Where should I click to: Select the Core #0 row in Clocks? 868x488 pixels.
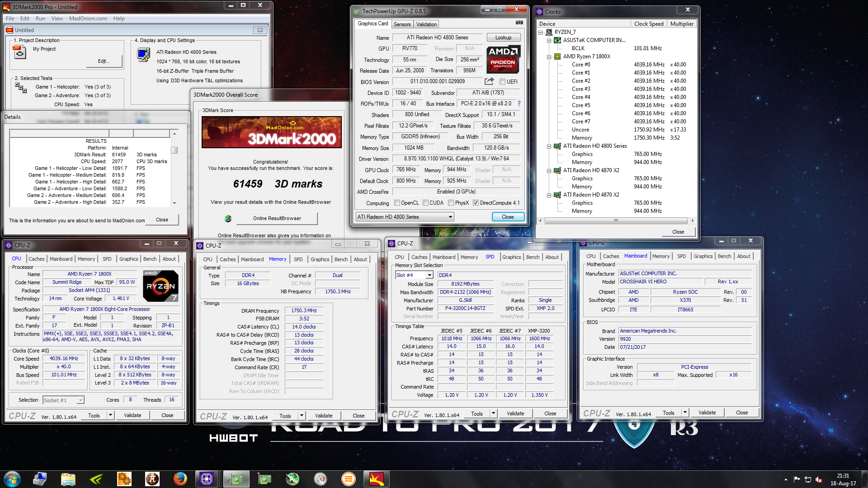(580, 65)
